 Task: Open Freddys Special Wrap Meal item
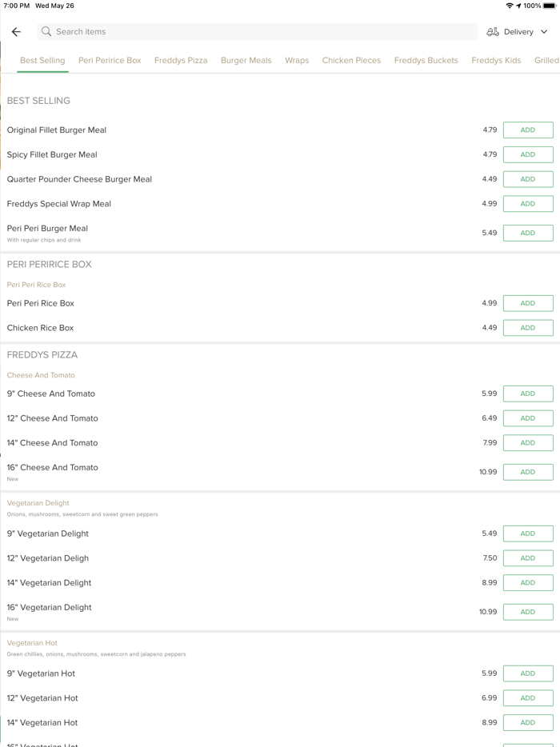click(59, 204)
